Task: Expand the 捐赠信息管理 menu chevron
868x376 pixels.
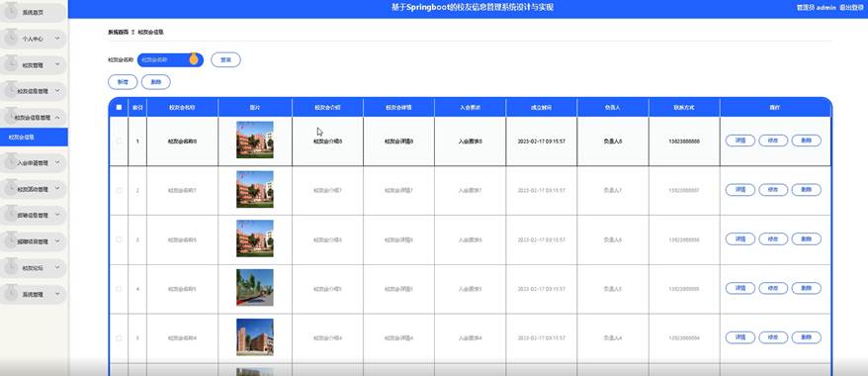Action: pos(56,215)
